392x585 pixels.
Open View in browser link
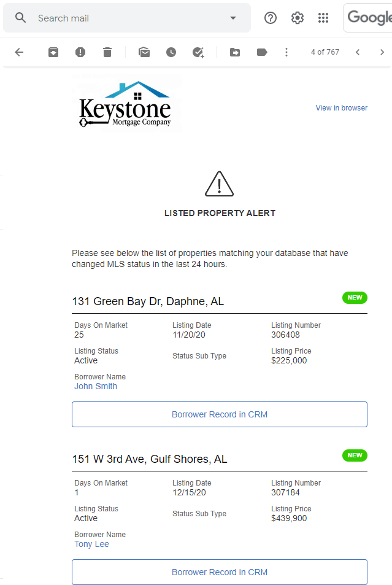click(x=342, y=108)
